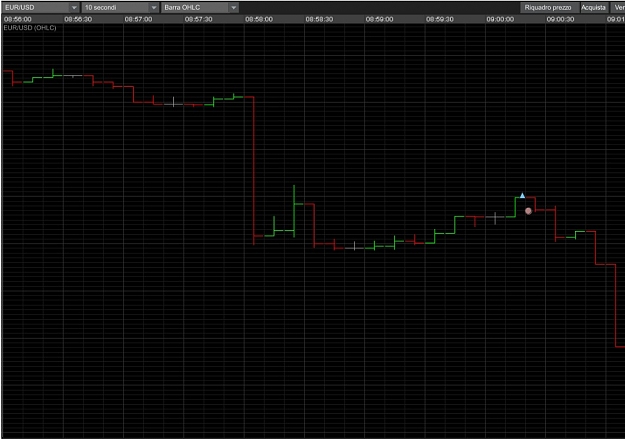625x439 pixels.
Task: Open the 10 secondi interval dropdown
Action: pyautogui.click(x=120, y=8)
